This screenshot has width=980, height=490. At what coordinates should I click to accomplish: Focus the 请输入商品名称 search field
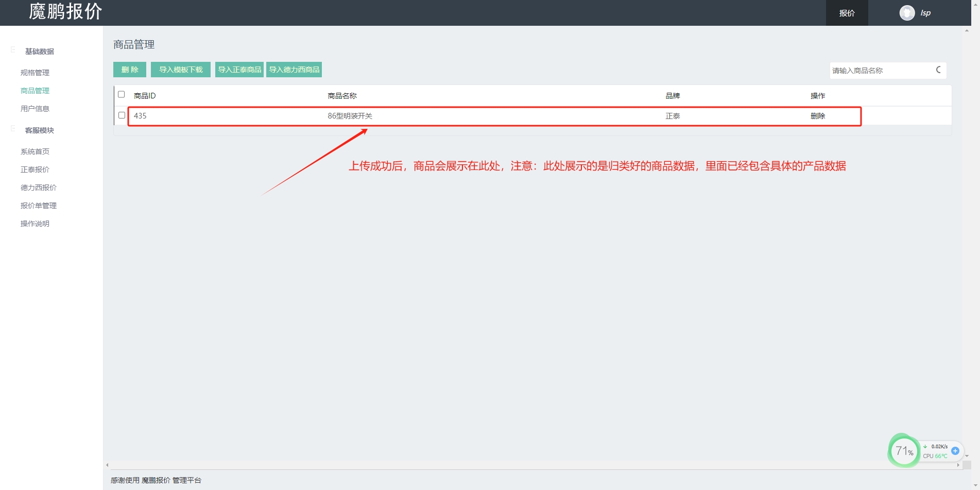point(881,71)
